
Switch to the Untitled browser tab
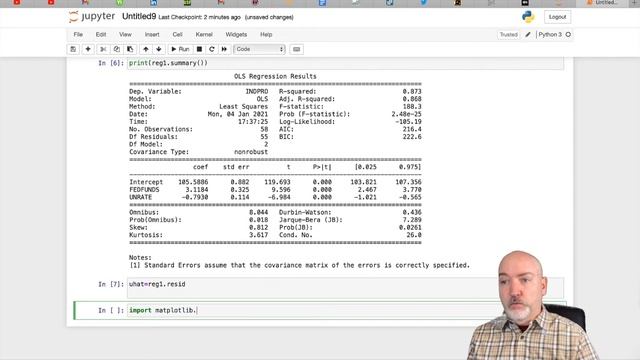pyautogui.click(x=601, y=3)
